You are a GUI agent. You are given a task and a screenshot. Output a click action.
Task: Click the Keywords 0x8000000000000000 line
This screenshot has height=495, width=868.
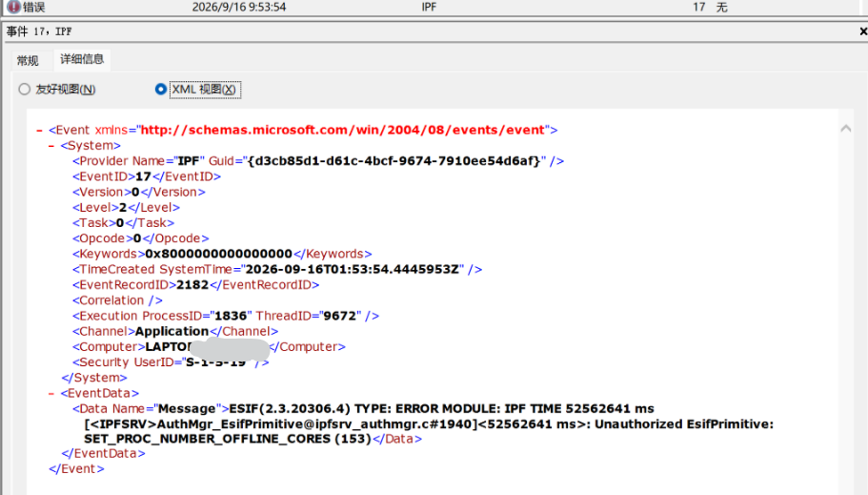point(222,254)
